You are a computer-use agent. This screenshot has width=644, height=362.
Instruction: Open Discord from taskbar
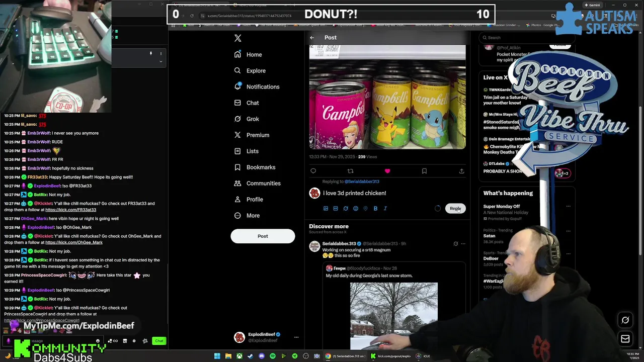coord(262,356)
